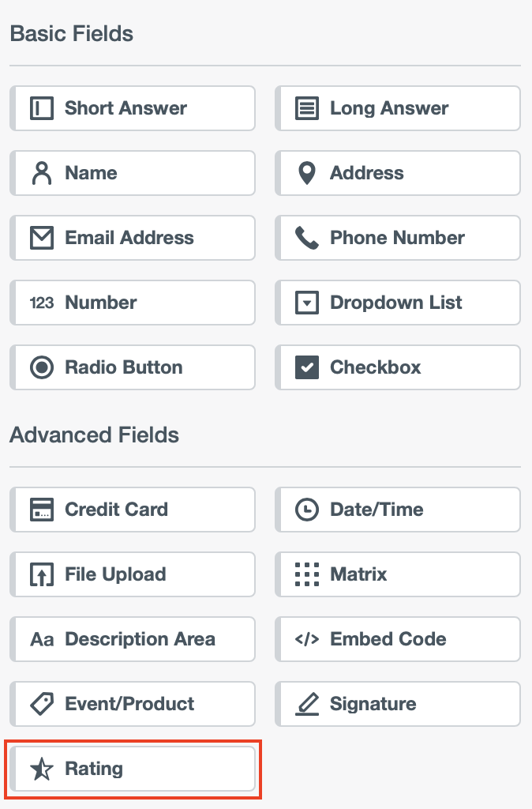Screen dimensions: 532x809
Task: Add a Radio Button field
Action: click(133, 367)
